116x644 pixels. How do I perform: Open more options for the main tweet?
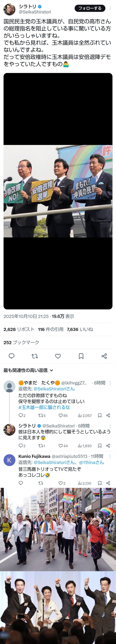[x=110, y=8]
